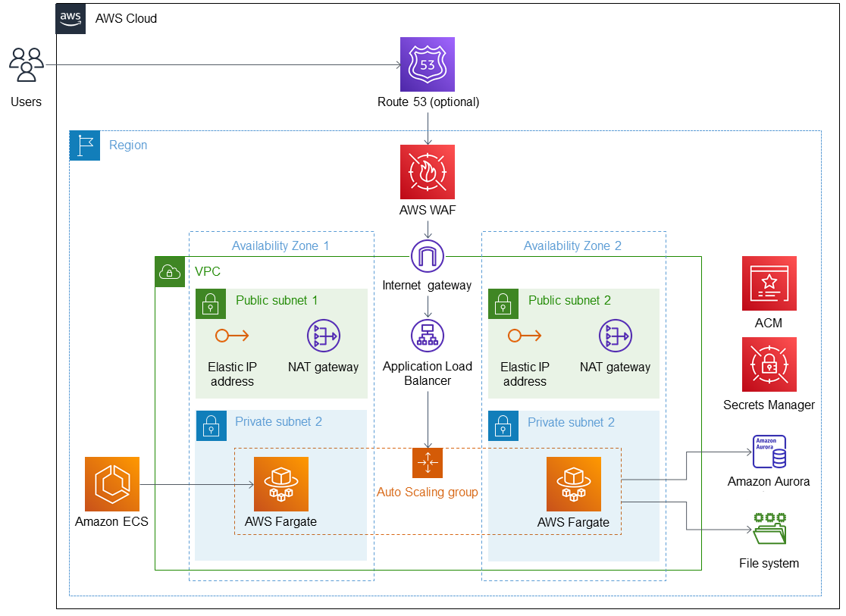Select the "VPC" label

coord(208,272)
